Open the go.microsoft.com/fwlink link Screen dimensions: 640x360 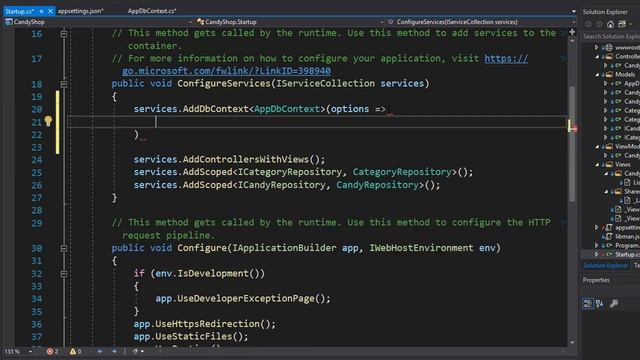tap(227, 71)
